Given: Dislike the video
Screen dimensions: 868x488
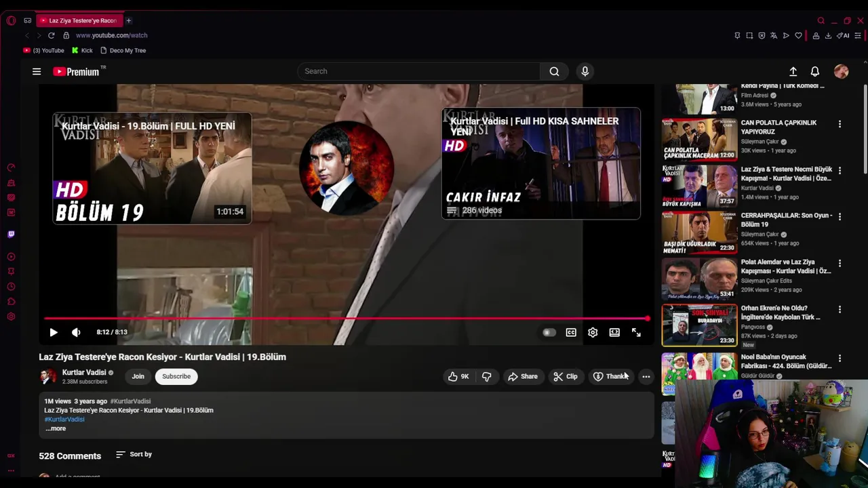Looking at the screenshot, I should pyautogui.click(x=486, y=376).
